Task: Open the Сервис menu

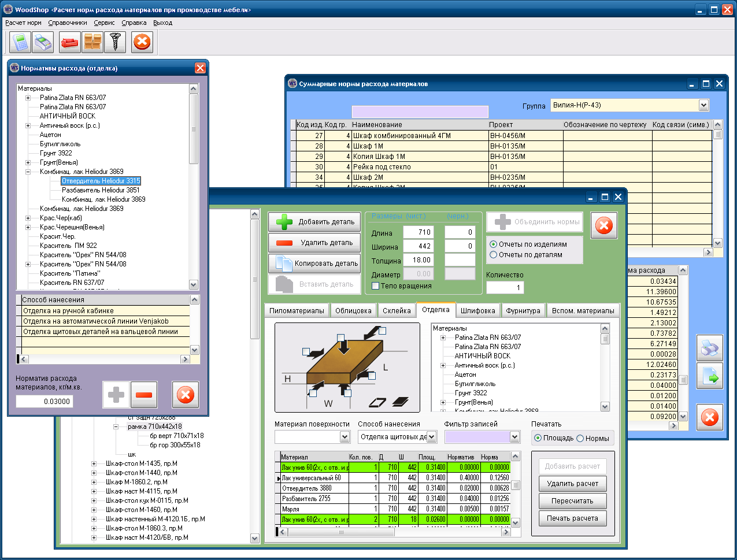Action: [x=104, y=23]
